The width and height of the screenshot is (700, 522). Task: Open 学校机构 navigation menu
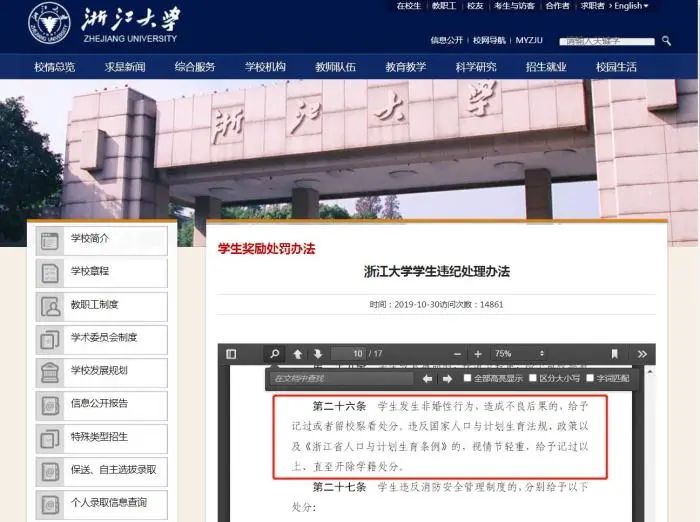click(x=265, y=67)
